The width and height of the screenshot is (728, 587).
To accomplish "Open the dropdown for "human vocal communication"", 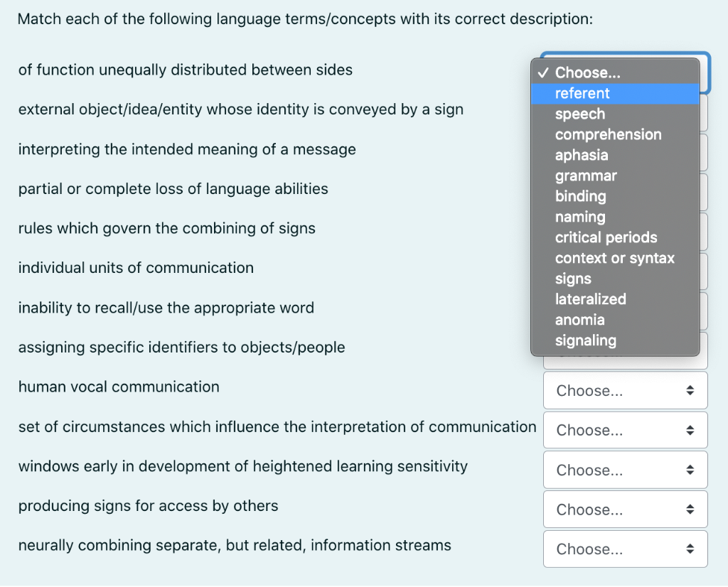I will [x=625, y=390].
